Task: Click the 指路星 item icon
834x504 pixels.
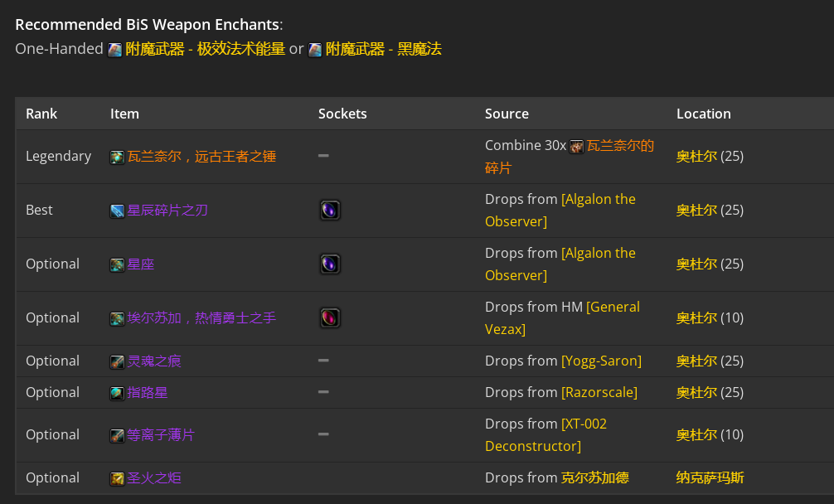Action: [x=117, y=394]
